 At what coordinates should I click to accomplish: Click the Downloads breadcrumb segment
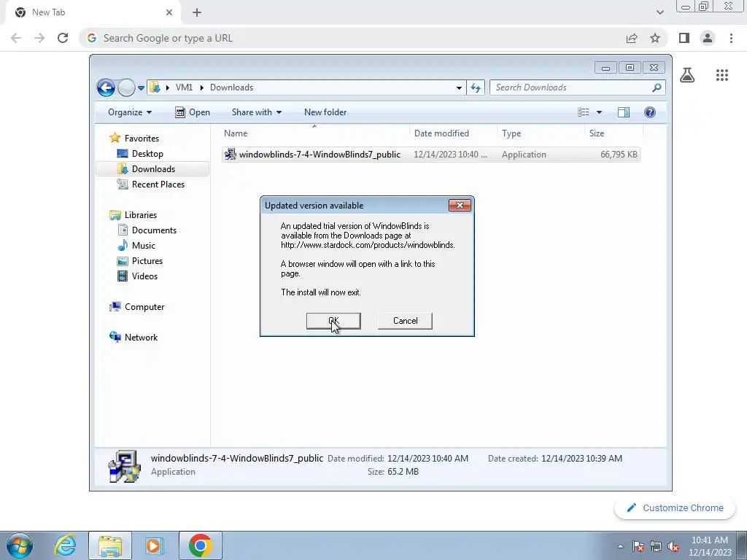231,87
